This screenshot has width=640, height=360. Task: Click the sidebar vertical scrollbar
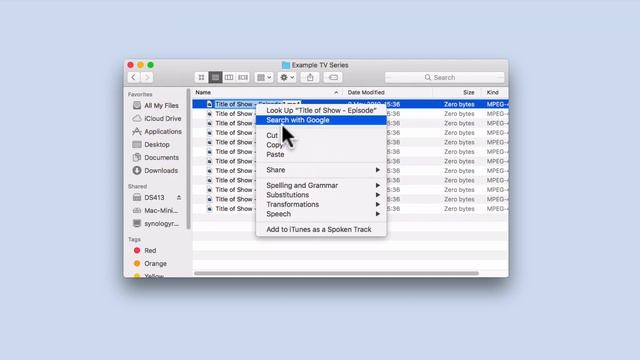[188, 159]
